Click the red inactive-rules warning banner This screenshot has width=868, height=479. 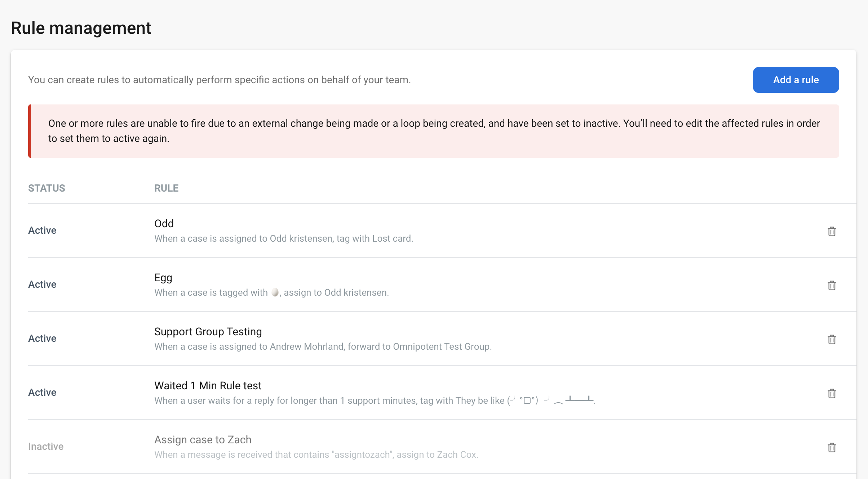pyautogui.click(x=434, y=131)
